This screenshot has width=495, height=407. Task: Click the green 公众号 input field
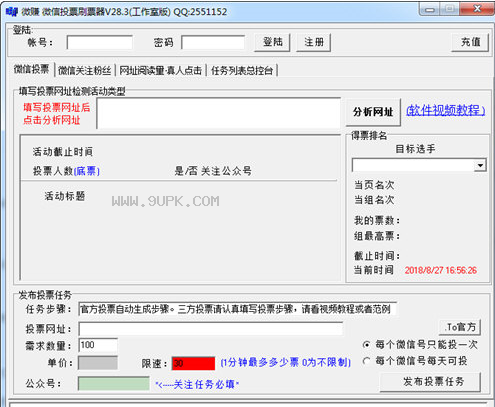pos(114,383)
